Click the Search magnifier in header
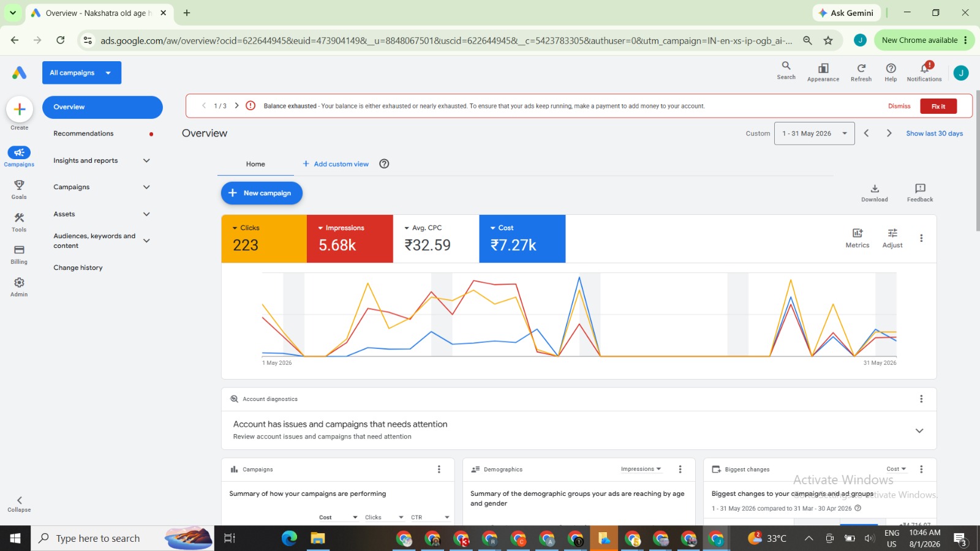The image size is (980, 551). pos(786,66)
